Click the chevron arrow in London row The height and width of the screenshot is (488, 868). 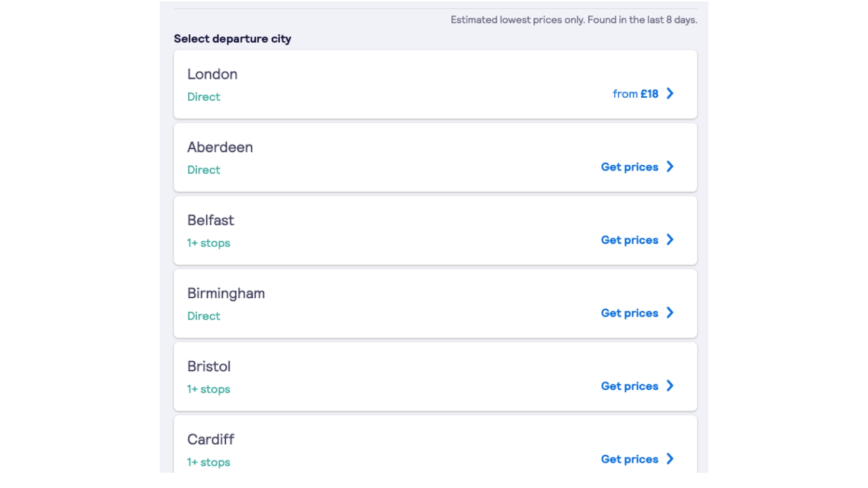(670, 93)
